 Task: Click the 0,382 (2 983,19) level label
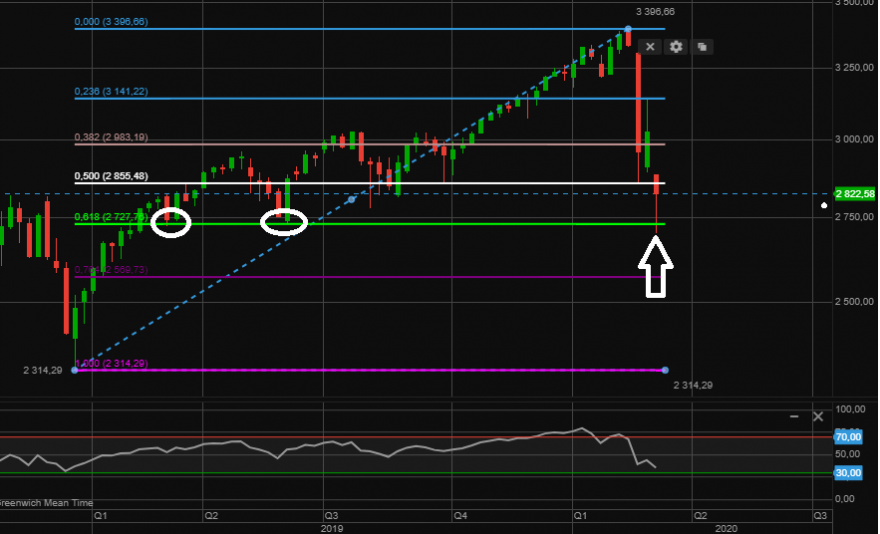111,138
